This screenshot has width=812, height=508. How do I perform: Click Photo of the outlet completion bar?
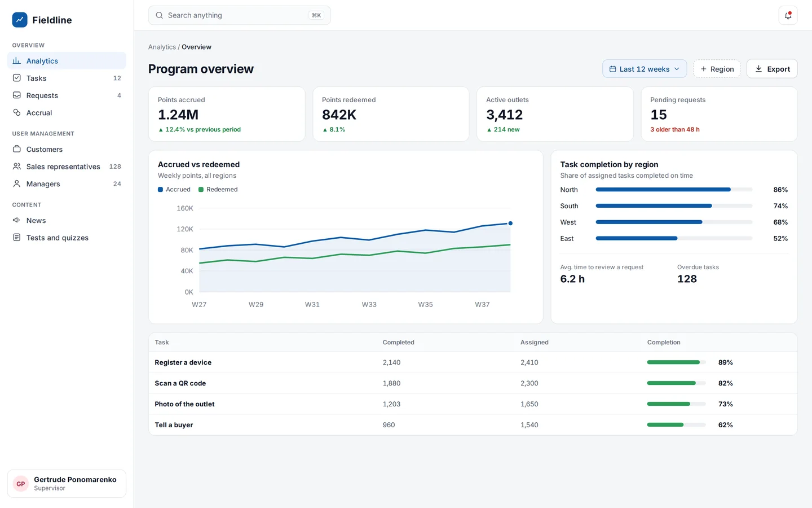click(x=676, y=404)
